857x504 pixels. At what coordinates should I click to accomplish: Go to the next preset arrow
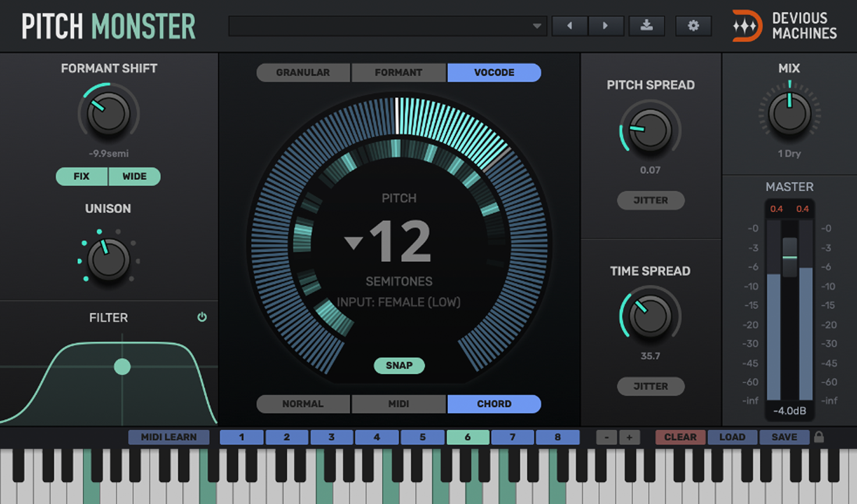pos(606,26)
